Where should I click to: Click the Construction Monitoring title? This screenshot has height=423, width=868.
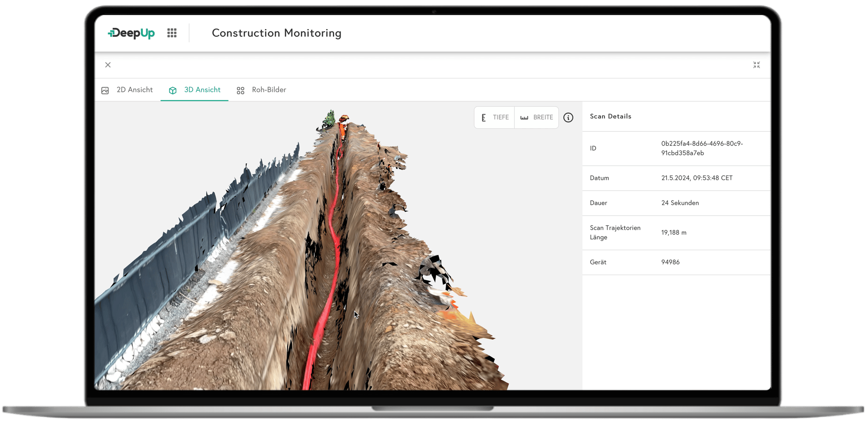click(x=276, y=33)
